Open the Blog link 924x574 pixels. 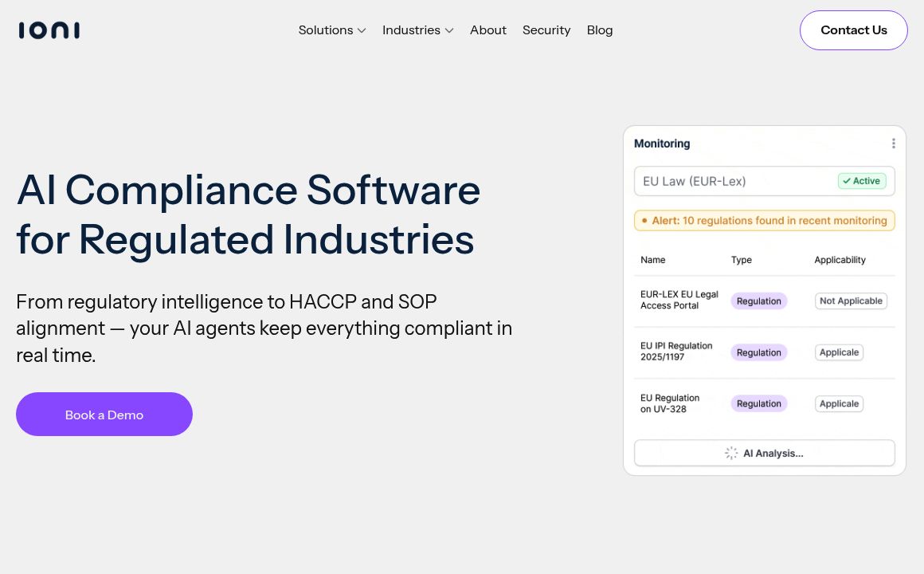(x=599, y=30)
